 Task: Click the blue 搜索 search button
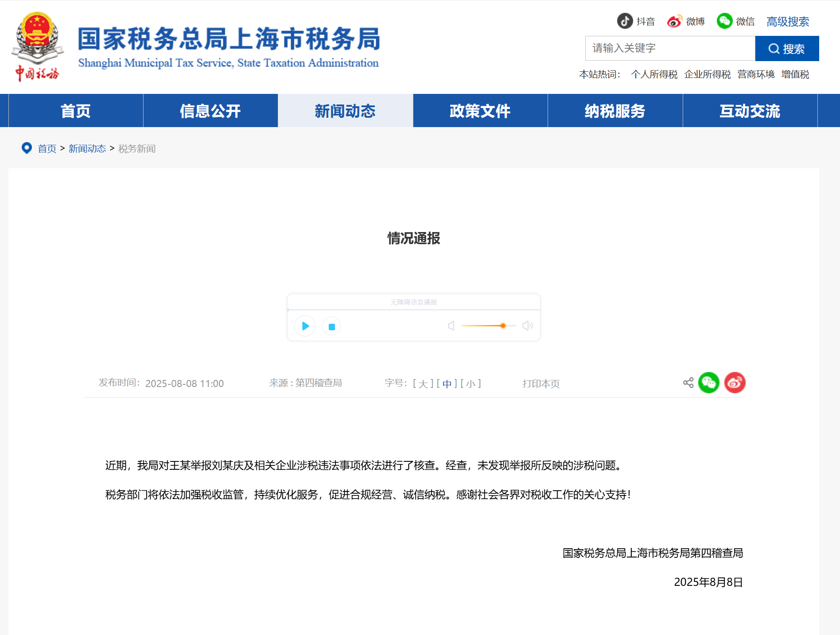tap(787, 48)
